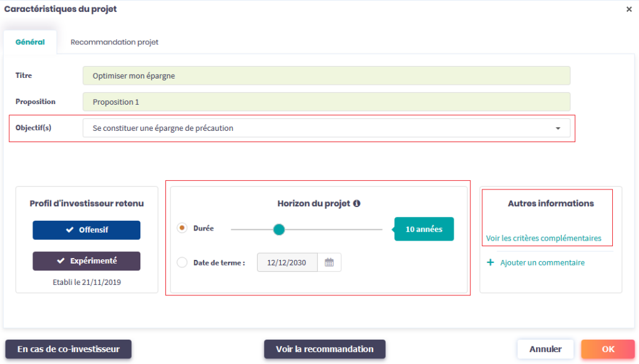Confirm with the orange OK button

tap(608, 349)
